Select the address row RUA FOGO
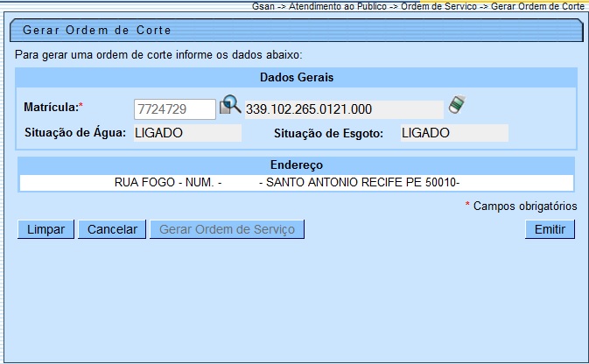The height and width of the screenshot is (364, 589). tap(297, 183)
